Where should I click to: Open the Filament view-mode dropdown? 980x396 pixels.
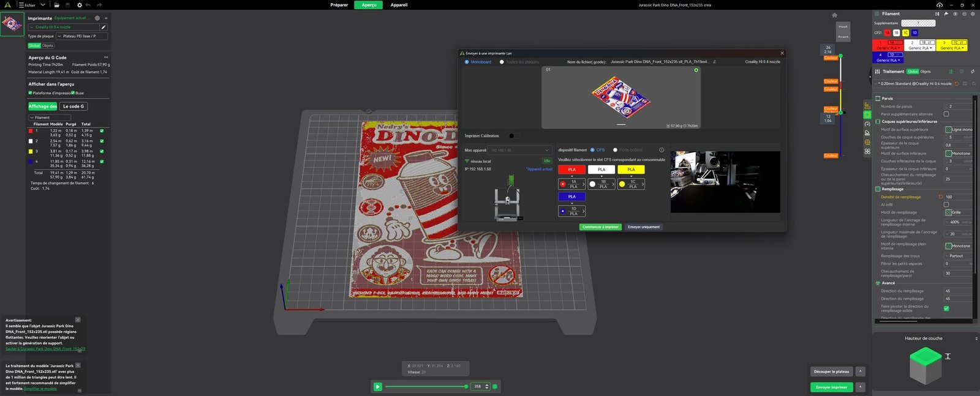tap(50, 118)
